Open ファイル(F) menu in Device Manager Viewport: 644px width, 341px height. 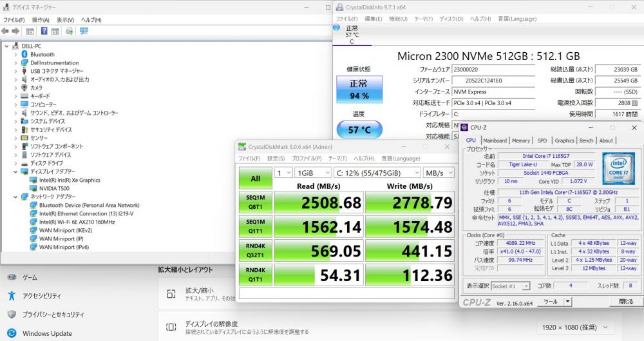tap(14, 20)
